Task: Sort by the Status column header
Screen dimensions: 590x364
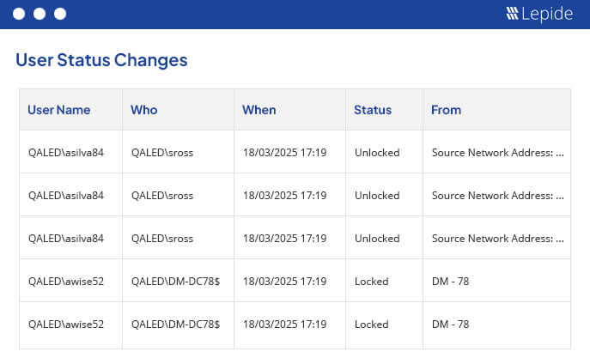Action: (373, 110)
